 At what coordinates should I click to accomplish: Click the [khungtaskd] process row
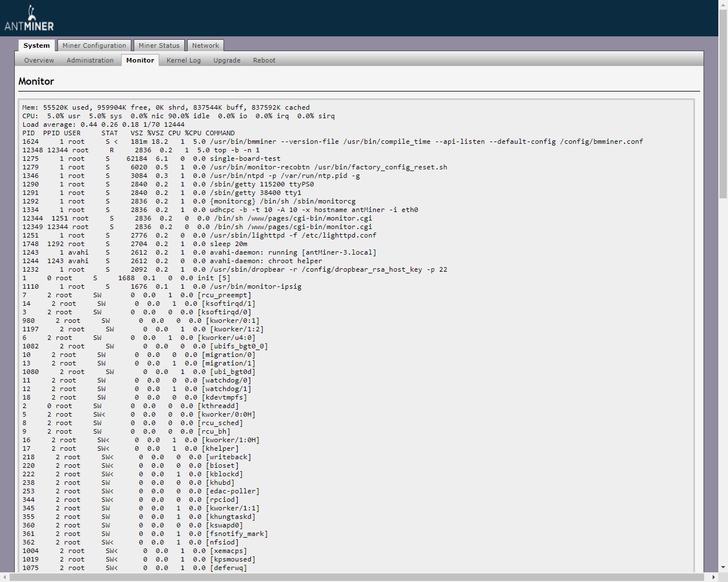click(x=139, y=517)
